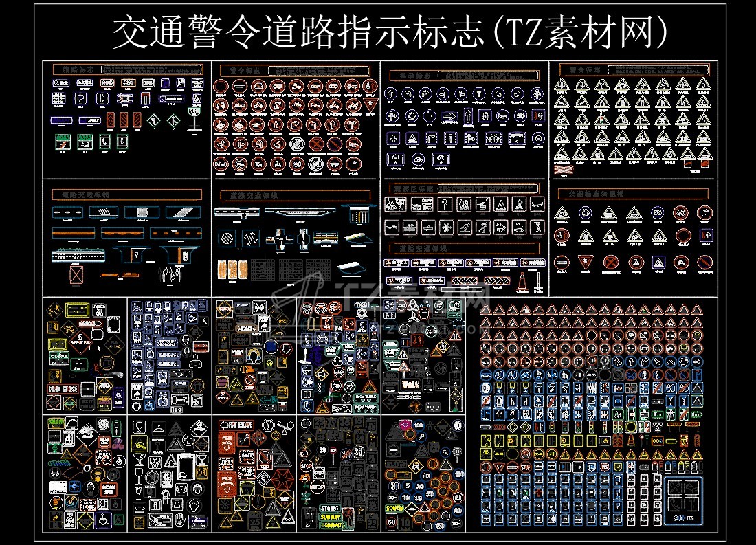Select the WALK sign

[410, 385]
